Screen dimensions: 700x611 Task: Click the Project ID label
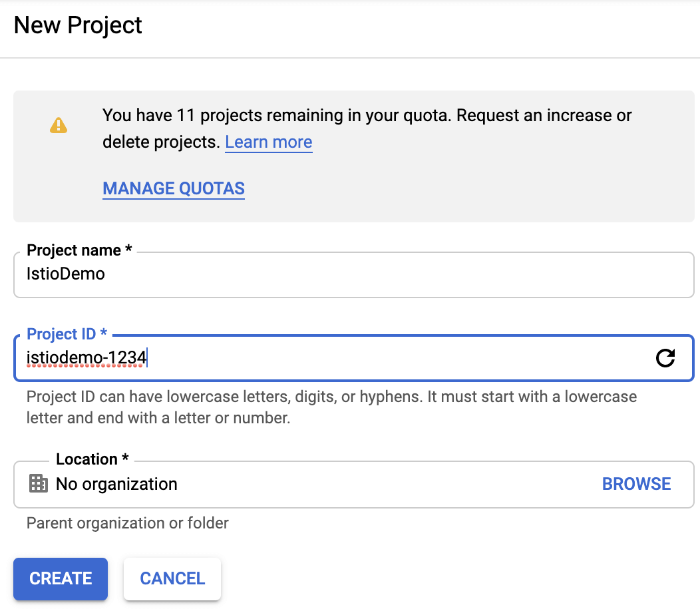pos(67,333)
